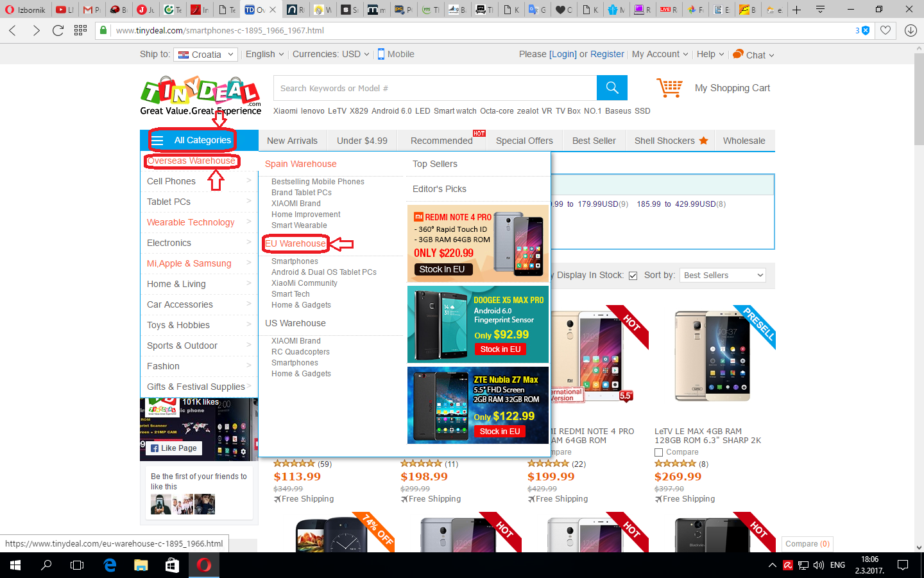
Task: Click the Shell Shockers star tab
Action: [x=671, y=141]
